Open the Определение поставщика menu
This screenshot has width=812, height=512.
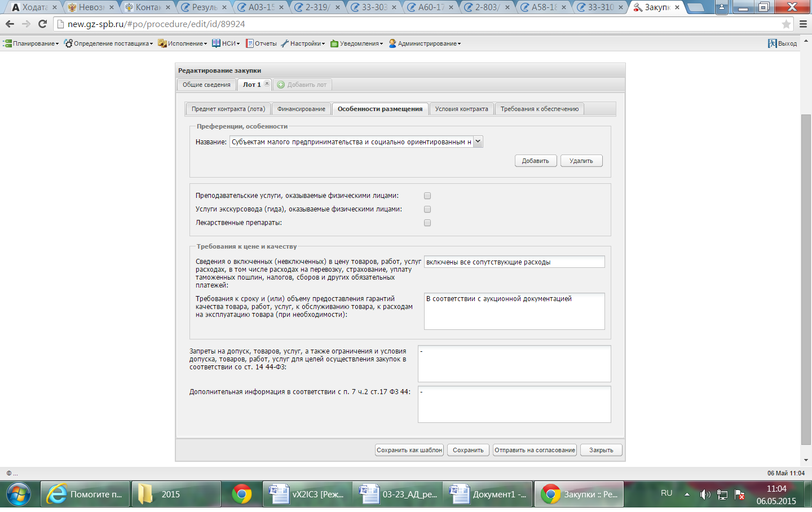tap(108, 43)
